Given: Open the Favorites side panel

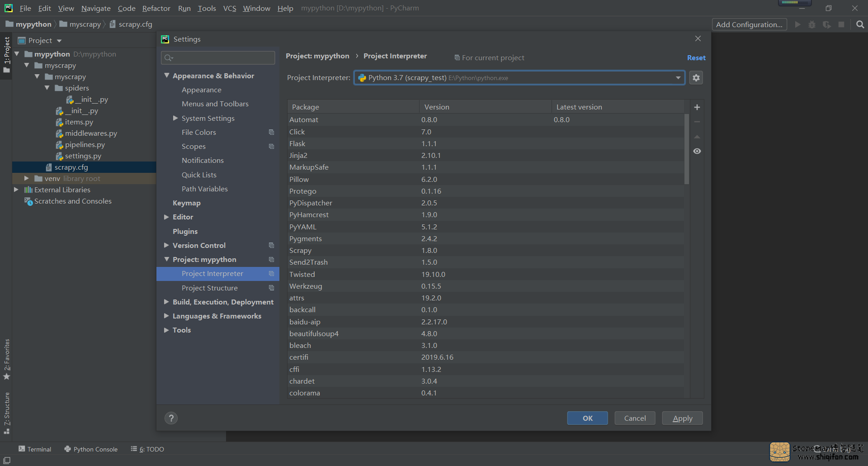Looking at the screenshot, I should [x=7, y=359].
